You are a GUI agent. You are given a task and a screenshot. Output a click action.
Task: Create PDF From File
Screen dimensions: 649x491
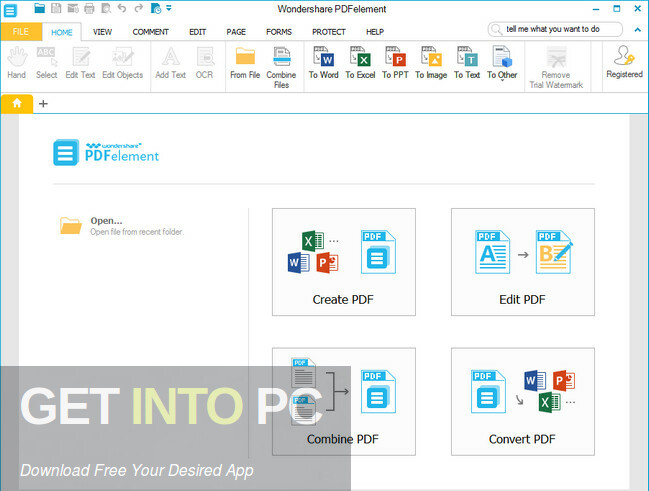[x=245, y=63]
